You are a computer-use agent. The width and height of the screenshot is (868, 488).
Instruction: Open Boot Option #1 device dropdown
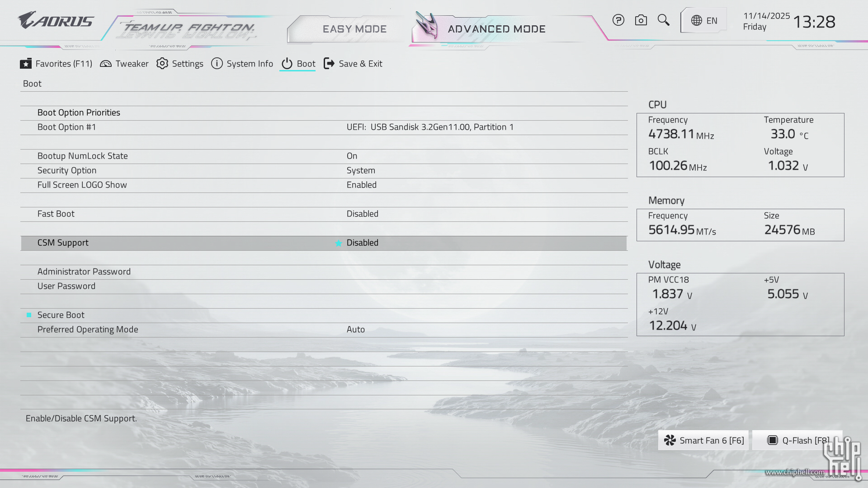[429, 127]
